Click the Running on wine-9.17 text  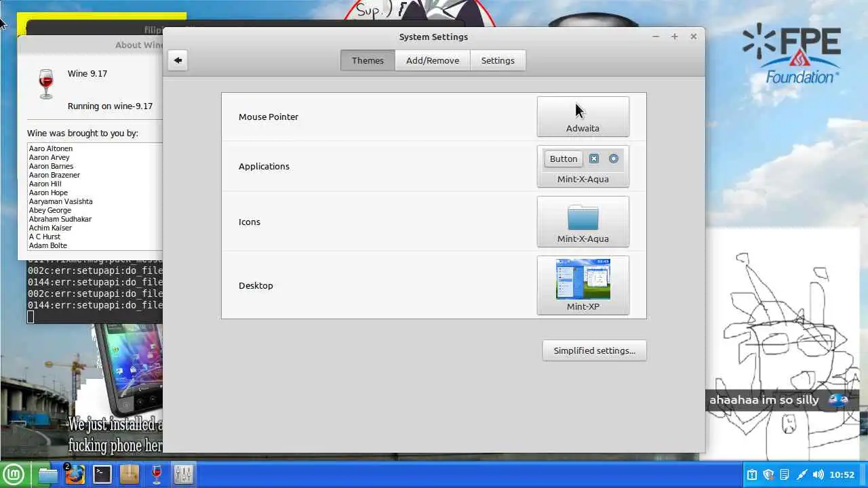point(110,106)
